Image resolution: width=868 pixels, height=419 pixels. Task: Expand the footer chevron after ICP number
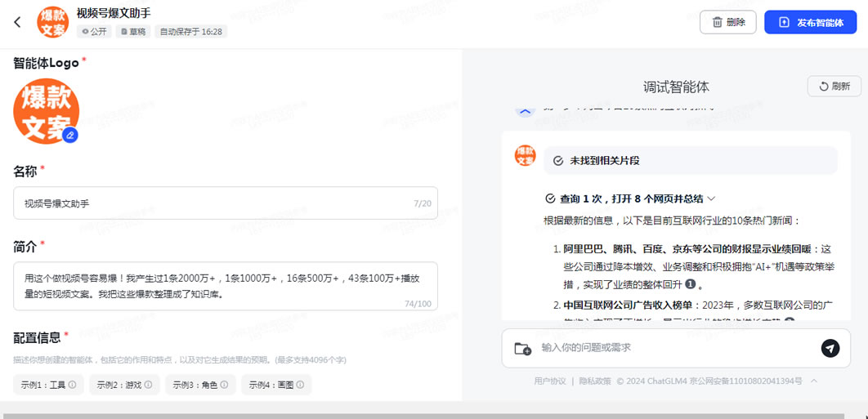pyautogui.click(x=814, y=381)
